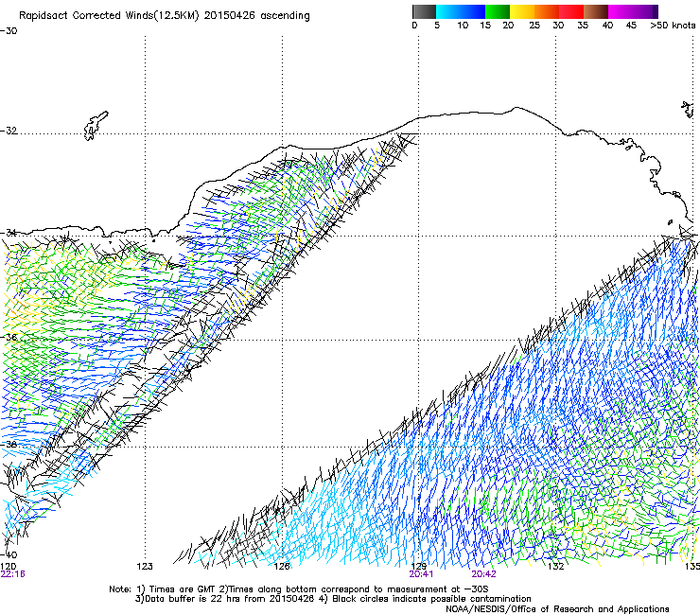Click the dark purple >50 knots legend swatch
The image size is (700, 615).
655,11
